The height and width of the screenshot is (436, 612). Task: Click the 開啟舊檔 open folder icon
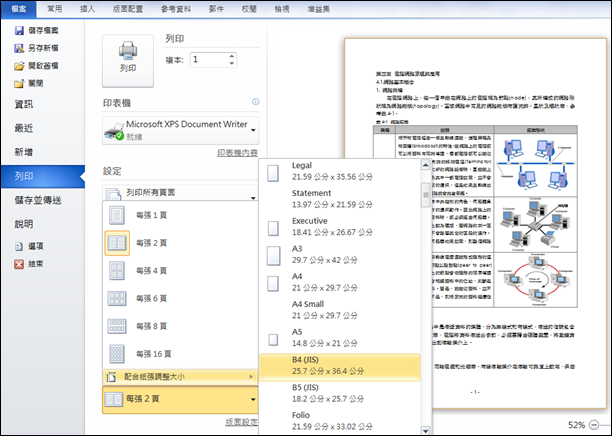[x=19, y=66]
